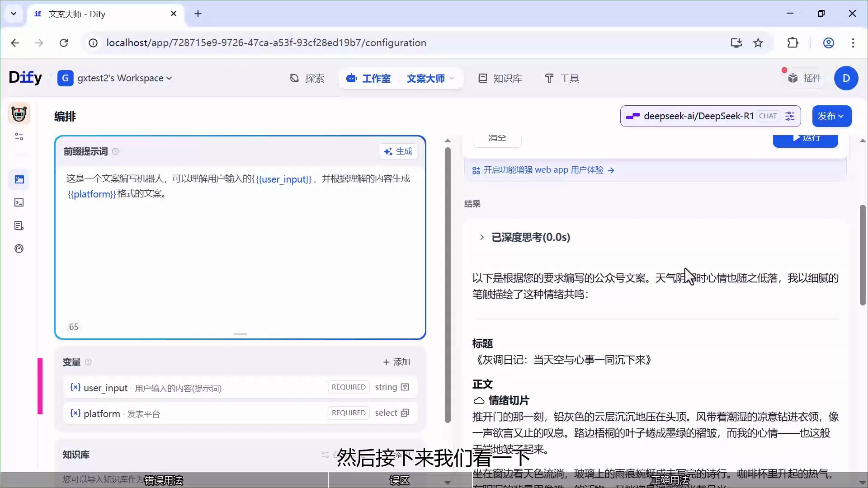Select the user_input variable row
The width and height of the screenshot is (868, 488).
coord(240,387)
